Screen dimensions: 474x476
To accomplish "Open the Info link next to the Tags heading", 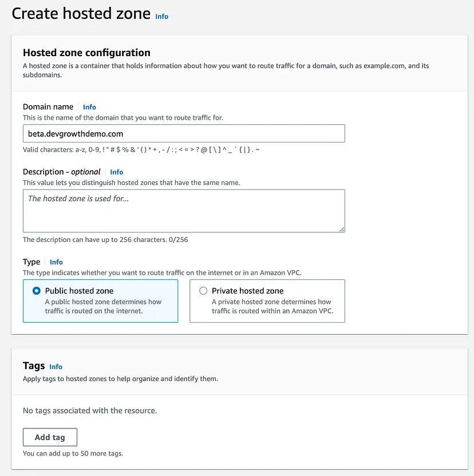I will click(56, 367).
